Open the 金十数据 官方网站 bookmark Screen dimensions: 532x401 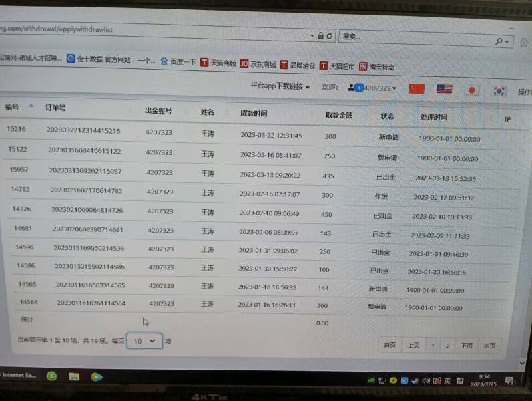point(110,59)
